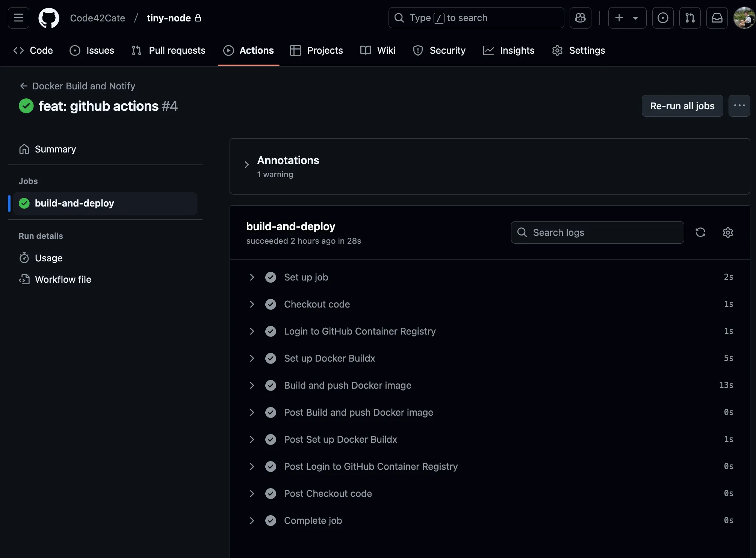Click Re-run all jobs button
Viewport: 756px width, 558px height.
pyautogui.click(x=682, y=106)
